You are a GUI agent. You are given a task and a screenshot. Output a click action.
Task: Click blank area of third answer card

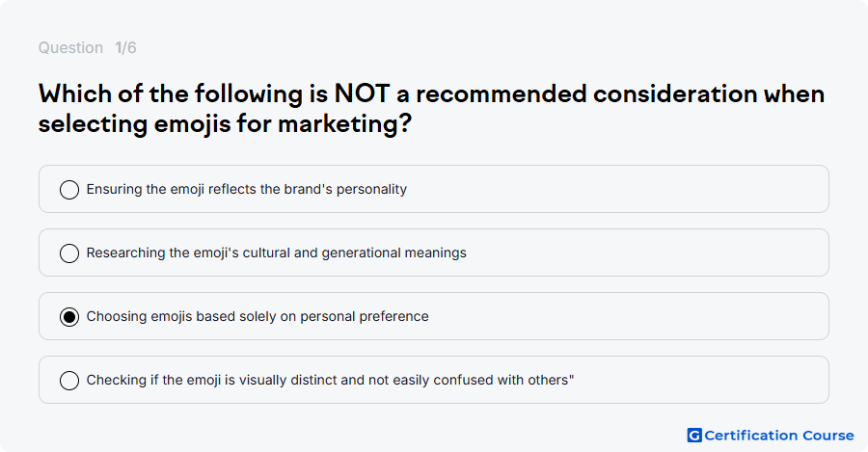(x=626, y=316)
